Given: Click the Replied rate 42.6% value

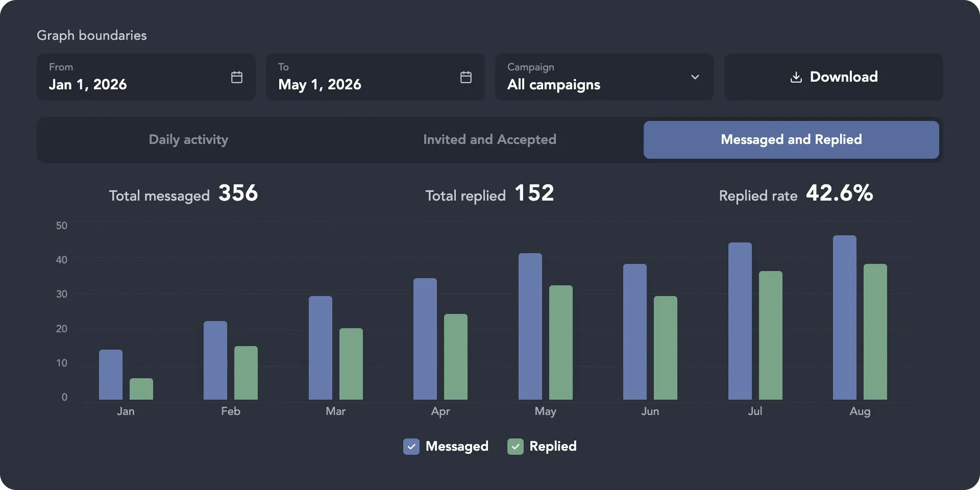Looking at the screenshot, I should point(840,193).
